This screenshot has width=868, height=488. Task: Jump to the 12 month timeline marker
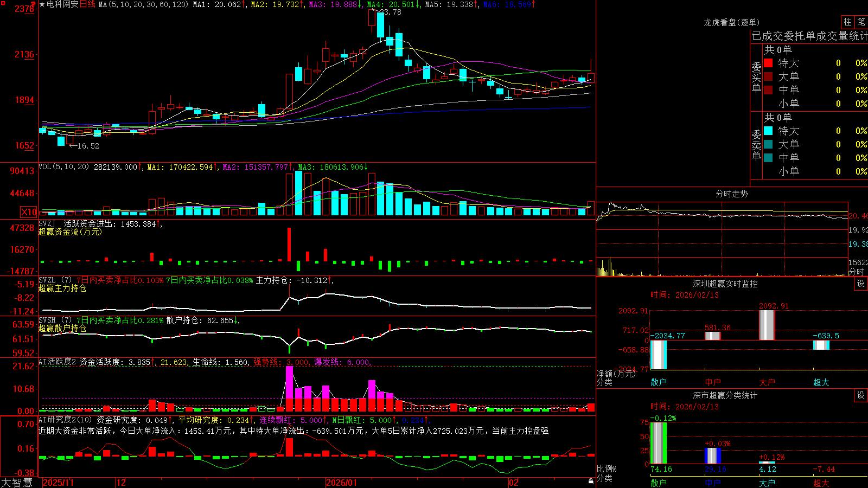pyautogui.click(x=121, y=483)
